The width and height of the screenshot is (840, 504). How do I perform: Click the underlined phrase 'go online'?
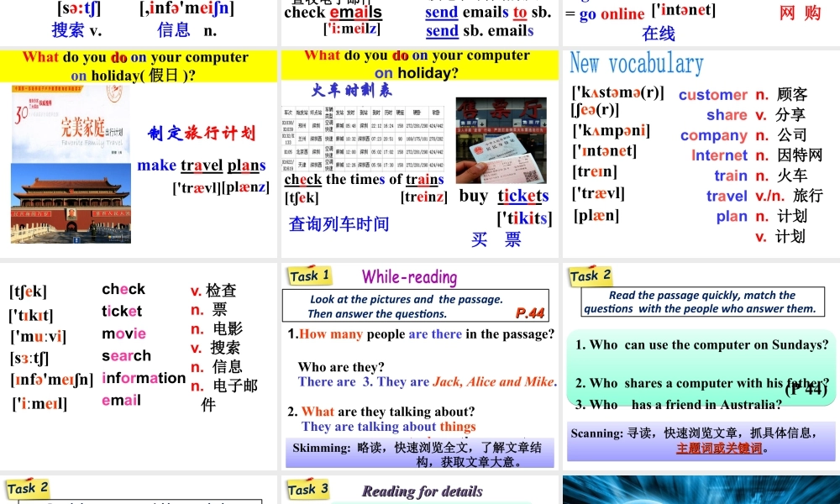coord(610,13)
